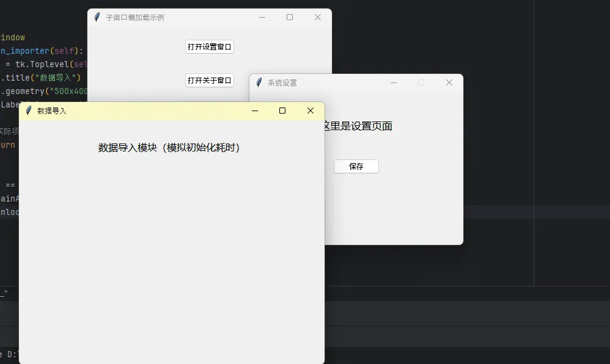Close the 系统设置 window
The width and height of the screenshot is (610, 364).
pyautogui.click(x=449, y=82)
